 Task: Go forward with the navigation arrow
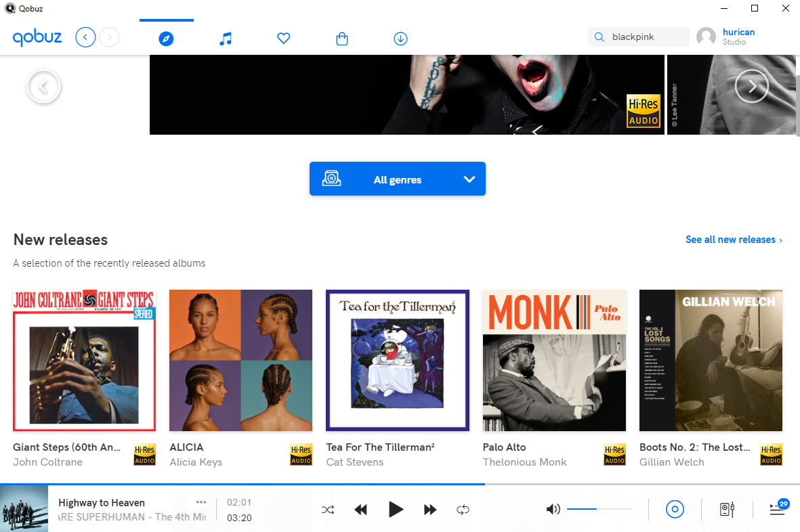click(x=109, y=37)
